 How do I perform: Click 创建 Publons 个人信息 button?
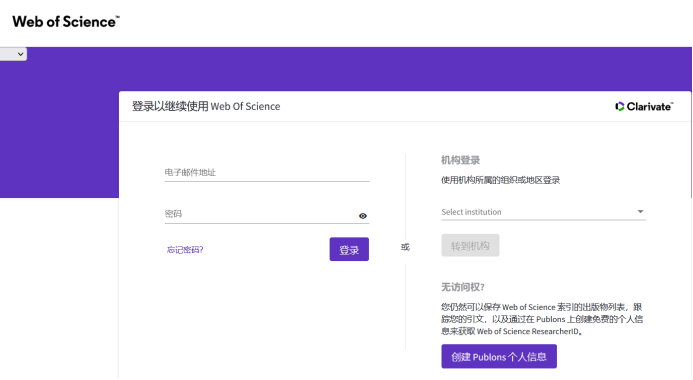tap(499, 357)
